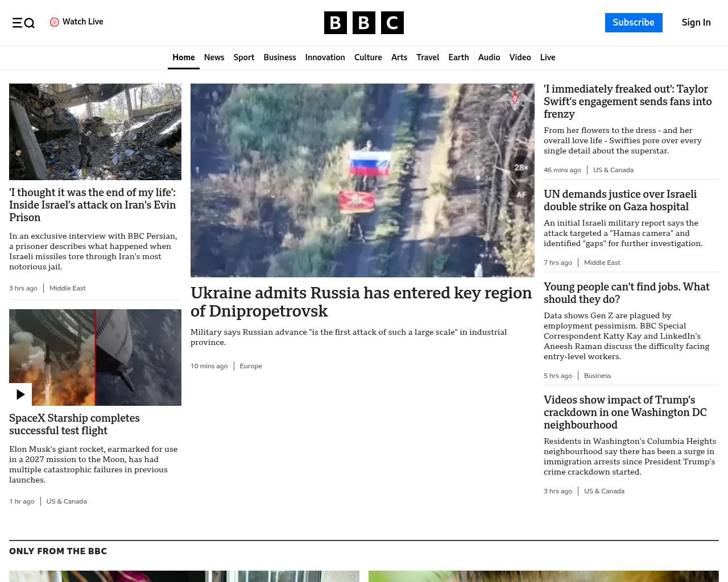Go to the Video section
728x582 pixels.
(520, 57)
